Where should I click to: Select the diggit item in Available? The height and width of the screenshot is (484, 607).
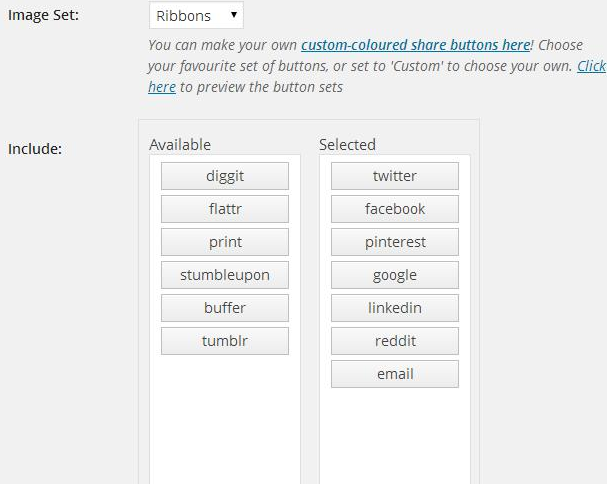click(225, 176)
